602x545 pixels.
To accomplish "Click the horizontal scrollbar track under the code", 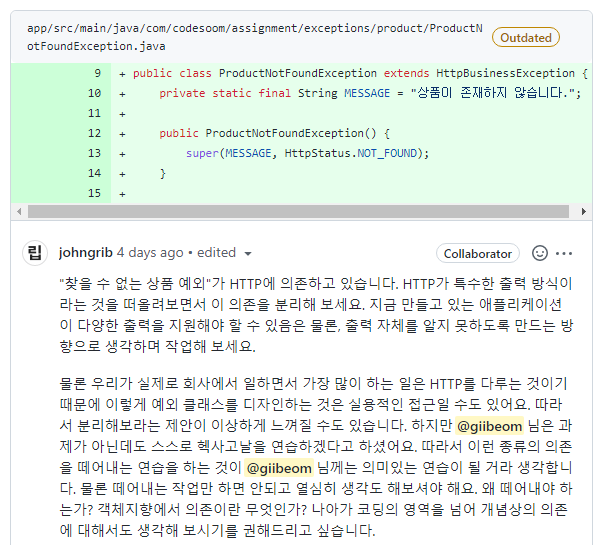I will (298, 211).
